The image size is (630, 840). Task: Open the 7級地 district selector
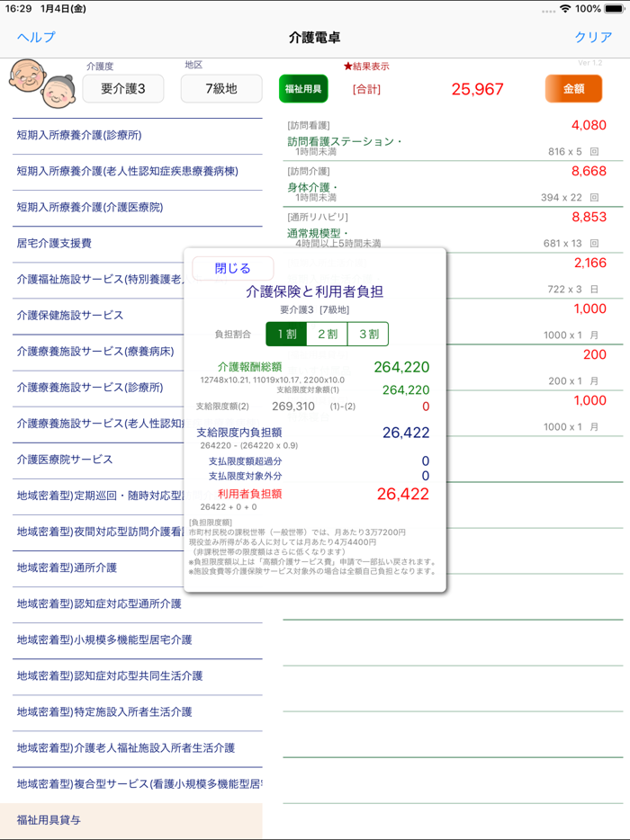click(221, 88)
